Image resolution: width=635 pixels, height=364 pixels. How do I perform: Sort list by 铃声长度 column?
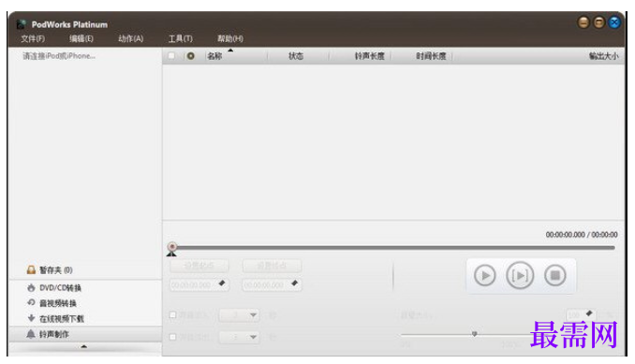coord(369,56)
